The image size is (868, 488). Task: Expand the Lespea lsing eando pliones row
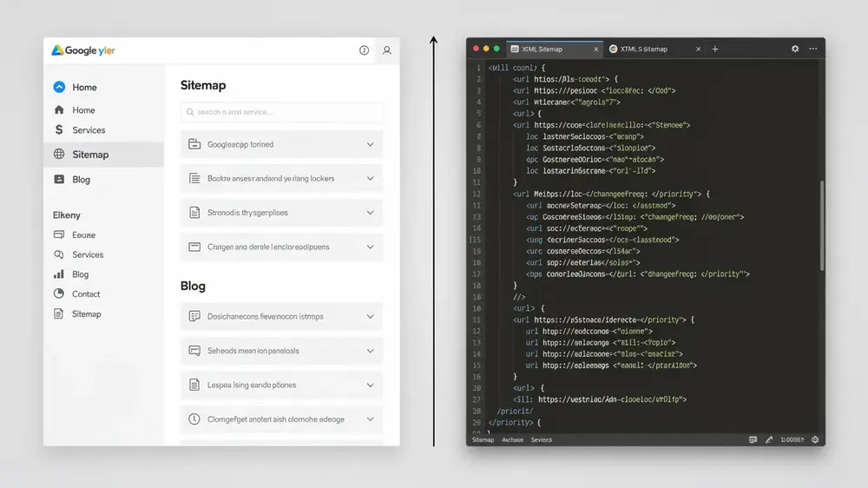(x=281, y=385)
